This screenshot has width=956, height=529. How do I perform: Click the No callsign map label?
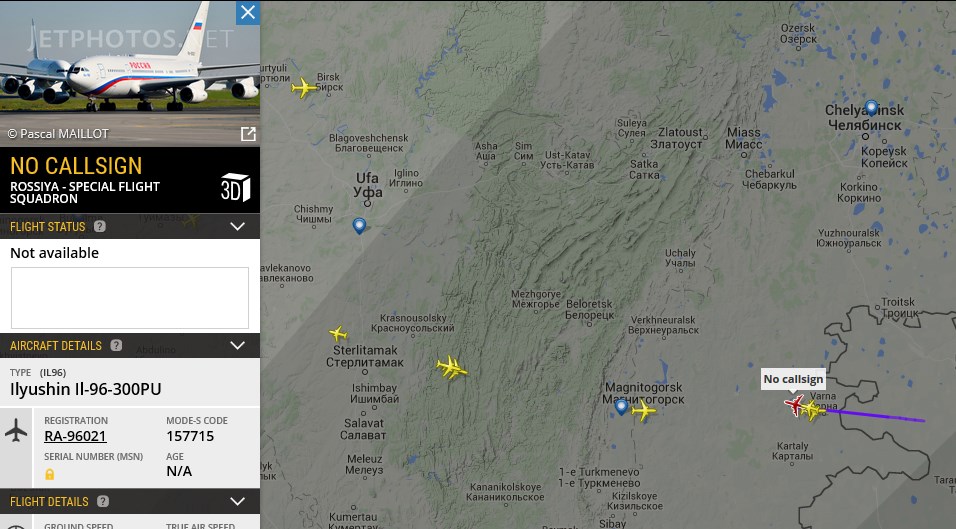pos(793,379)
